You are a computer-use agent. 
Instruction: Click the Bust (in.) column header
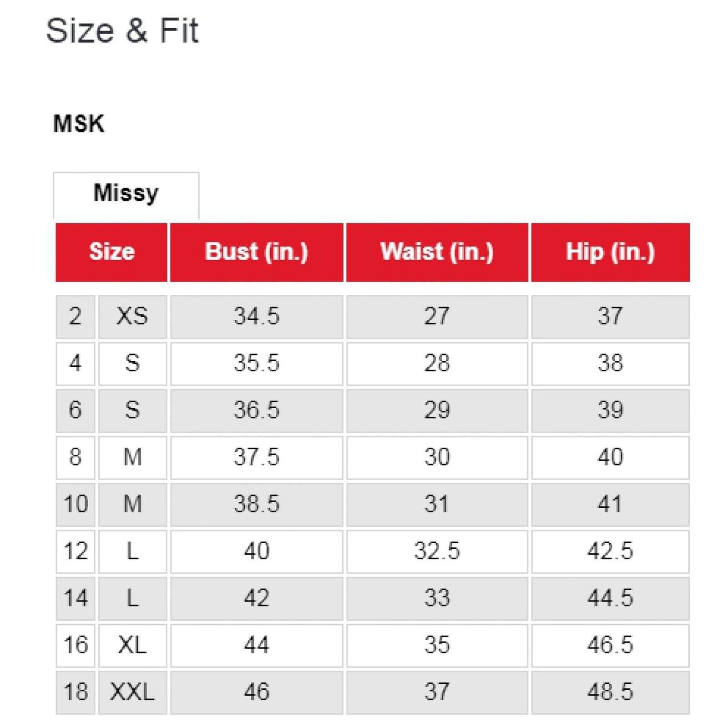(x=257, y=252)
